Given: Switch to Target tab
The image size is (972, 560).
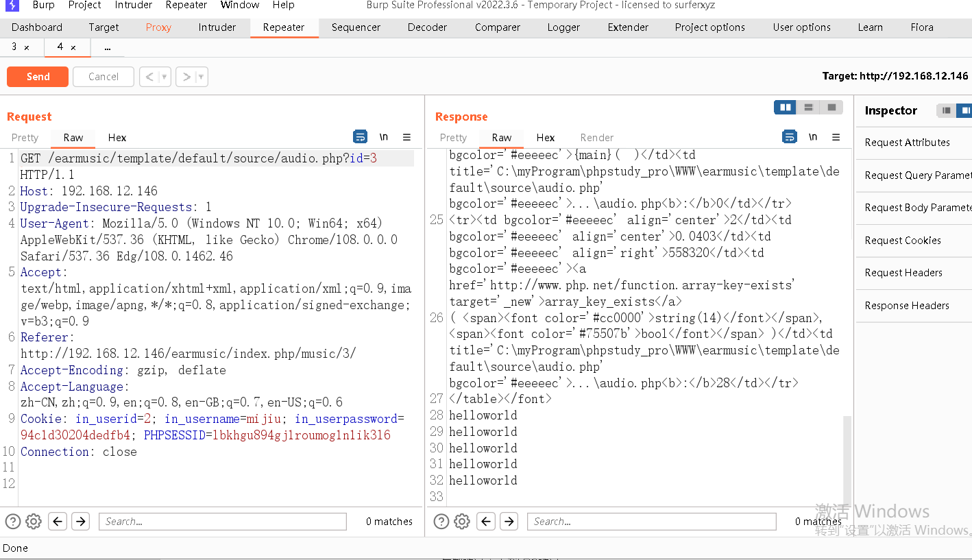Looking at the screenshot, I should 104,27.
